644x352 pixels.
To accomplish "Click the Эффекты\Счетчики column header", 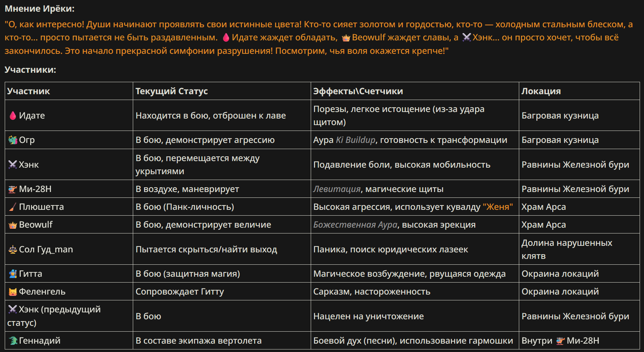I will [x=358, y=91].
